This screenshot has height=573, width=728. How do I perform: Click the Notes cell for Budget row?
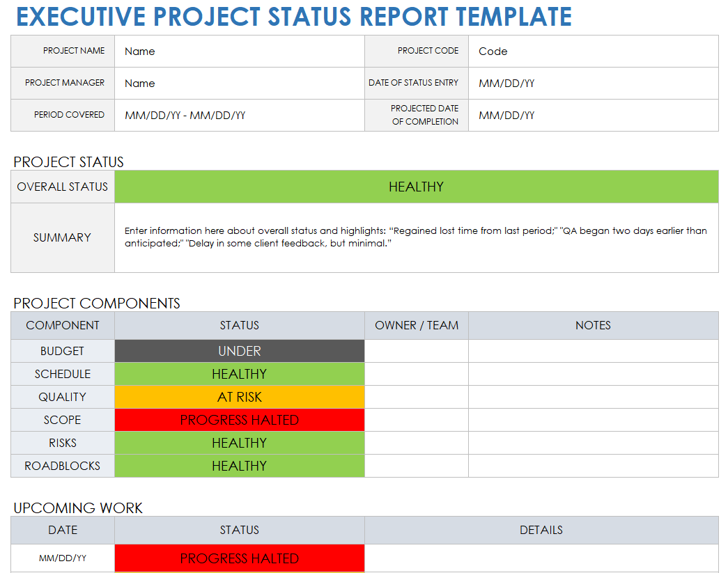click(593, 351)
